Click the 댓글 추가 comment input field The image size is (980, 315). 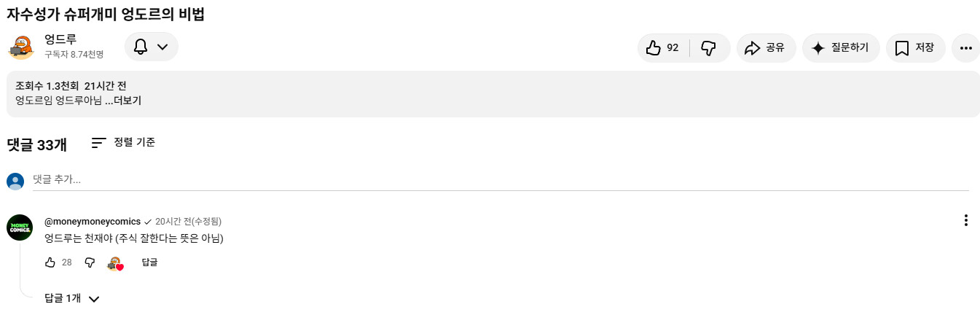point(501,179)
